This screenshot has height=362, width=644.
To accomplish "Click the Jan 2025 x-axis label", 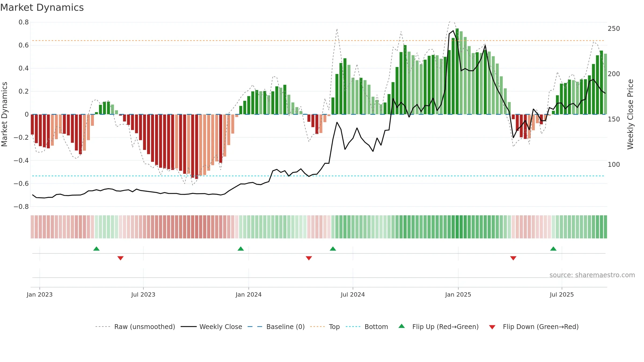I will click(x=458, y=294).
